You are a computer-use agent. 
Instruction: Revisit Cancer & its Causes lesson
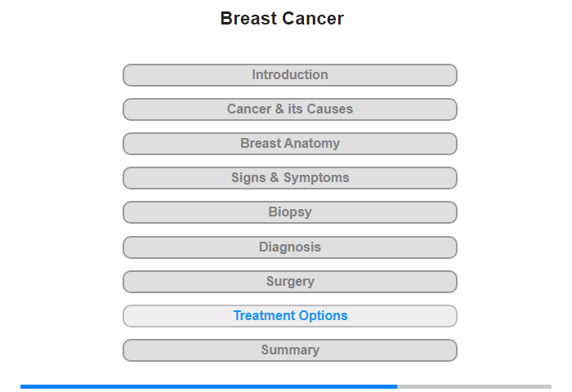coord(289,109)
